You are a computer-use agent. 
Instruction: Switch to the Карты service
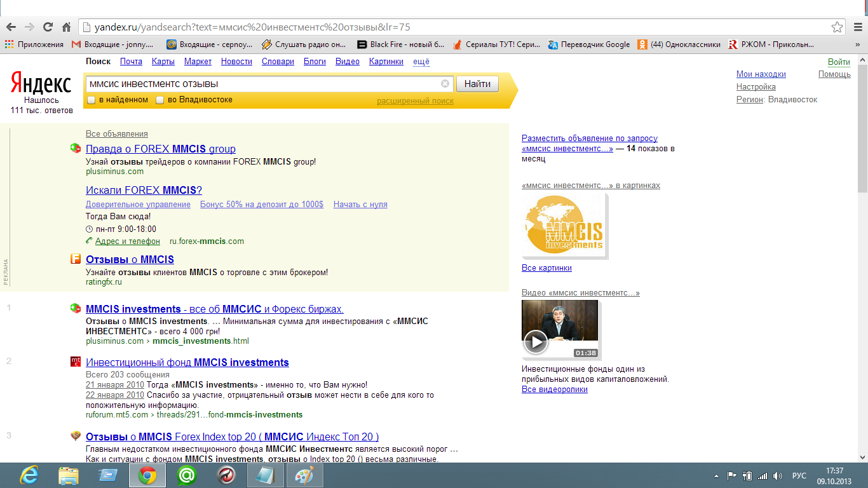[163, 62]
